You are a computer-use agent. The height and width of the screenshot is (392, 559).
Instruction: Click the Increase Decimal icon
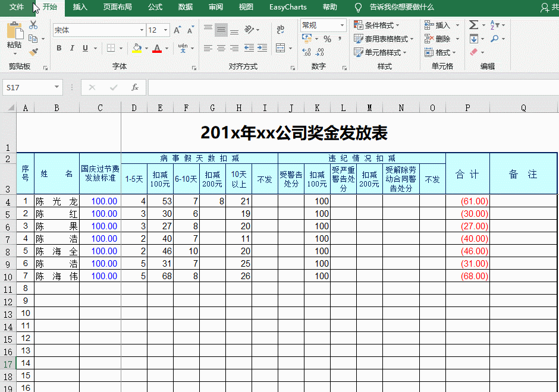(306, 52)
